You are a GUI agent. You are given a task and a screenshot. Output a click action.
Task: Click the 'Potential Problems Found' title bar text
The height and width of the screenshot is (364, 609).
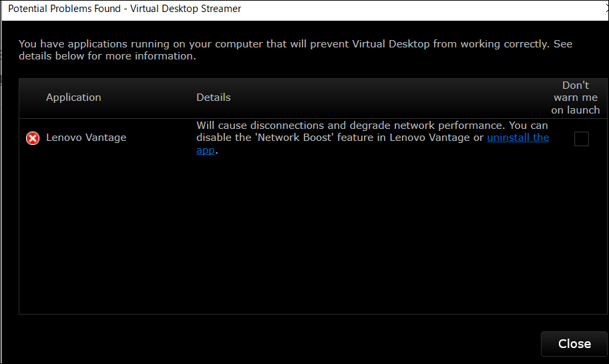click(65, 9)
